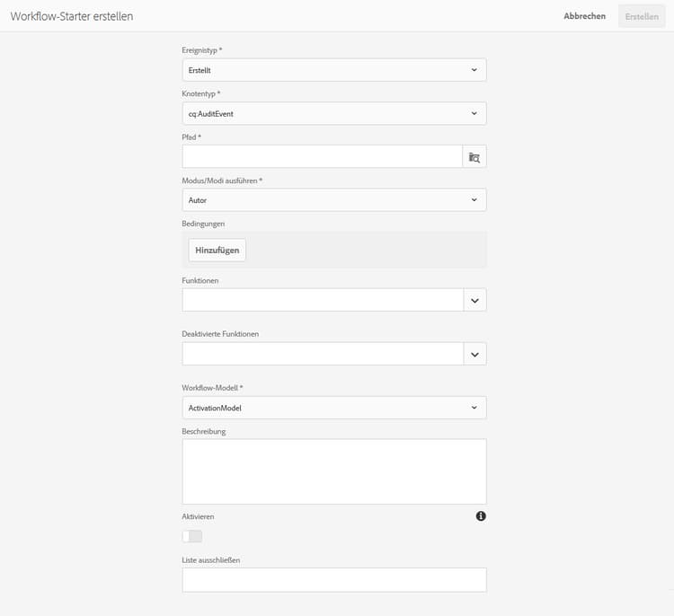Click the Modus/Modi ausführen label

(222, 180)
